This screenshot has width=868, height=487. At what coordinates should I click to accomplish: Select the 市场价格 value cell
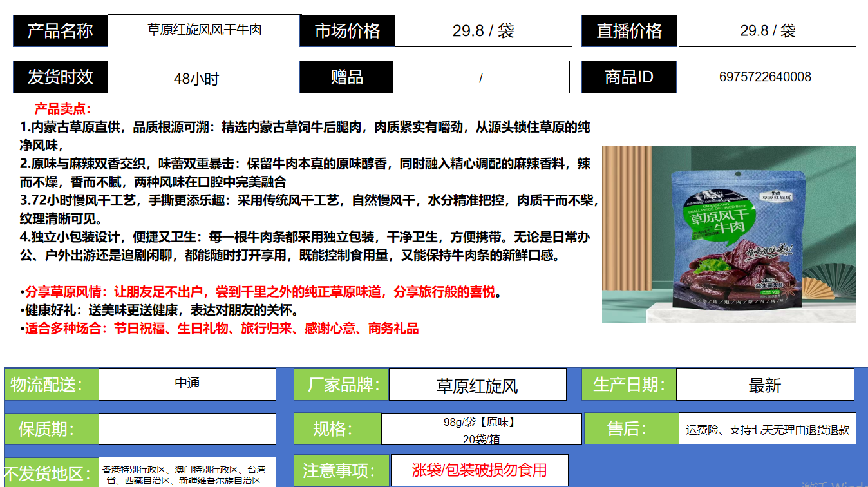[x=483, y=31]
